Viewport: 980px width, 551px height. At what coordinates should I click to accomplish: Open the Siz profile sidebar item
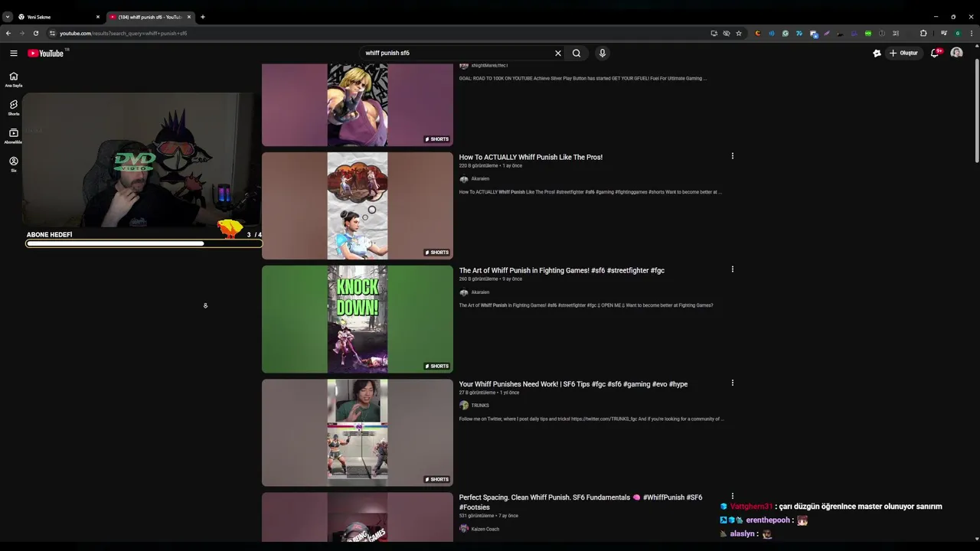(14, 165)
